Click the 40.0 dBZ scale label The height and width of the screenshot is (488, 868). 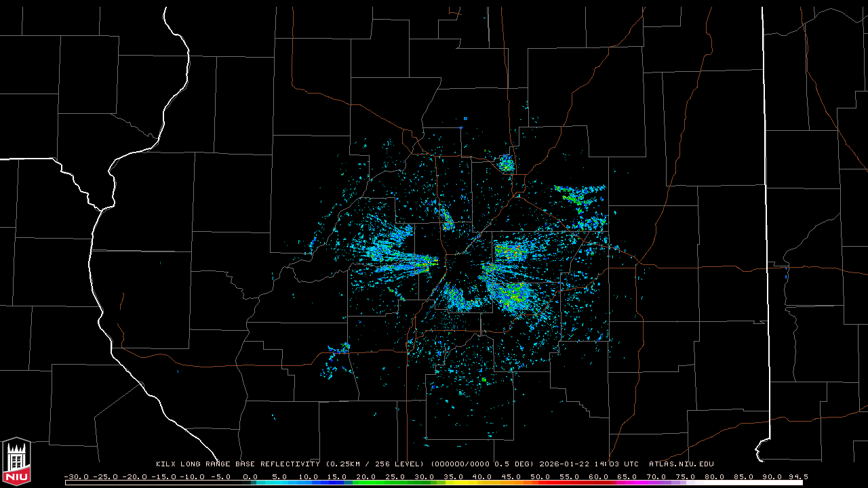[x=482, y=476]
